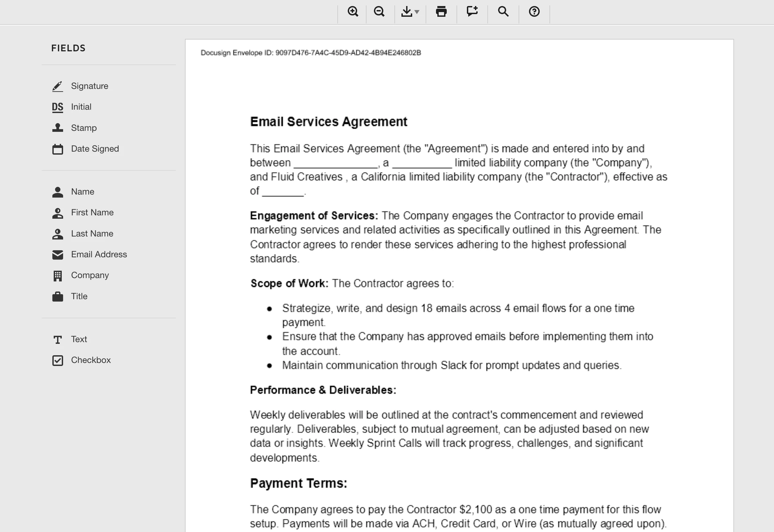Choose the First Name field
This screenshot has width=774, height=532.
coord(92,213)
